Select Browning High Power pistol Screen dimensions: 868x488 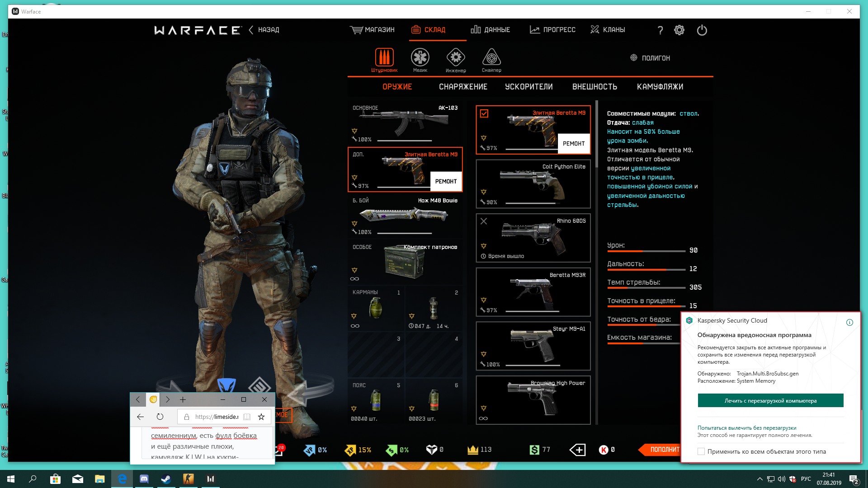tap(533, 400)
